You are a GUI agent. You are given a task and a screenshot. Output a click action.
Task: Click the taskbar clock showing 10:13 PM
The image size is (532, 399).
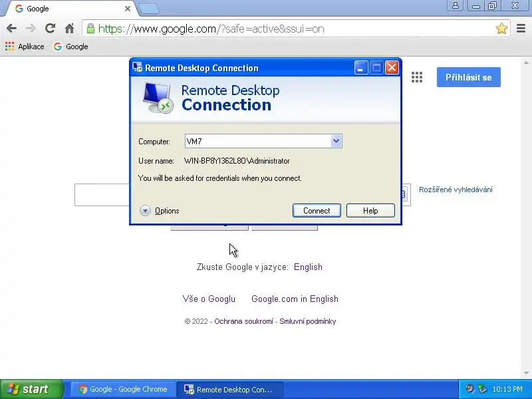pos(507,389)
